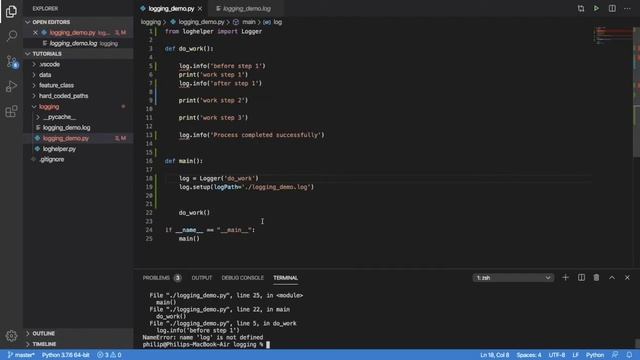The width and height of the screenshot is (640, 360).
Task: Open the Problems panel tab
Action: click(x=162, y=278)
